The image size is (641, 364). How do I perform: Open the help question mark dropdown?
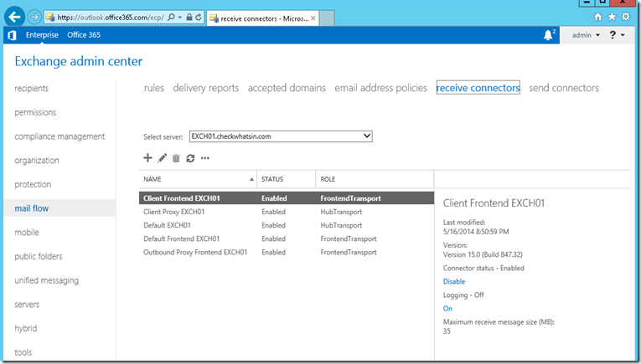[617, 35]
